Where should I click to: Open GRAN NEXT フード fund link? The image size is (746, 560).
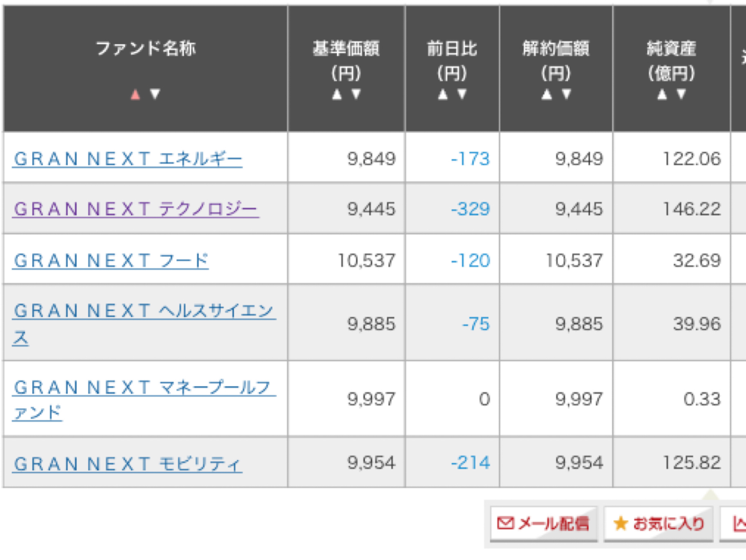(x=111, y=261)
